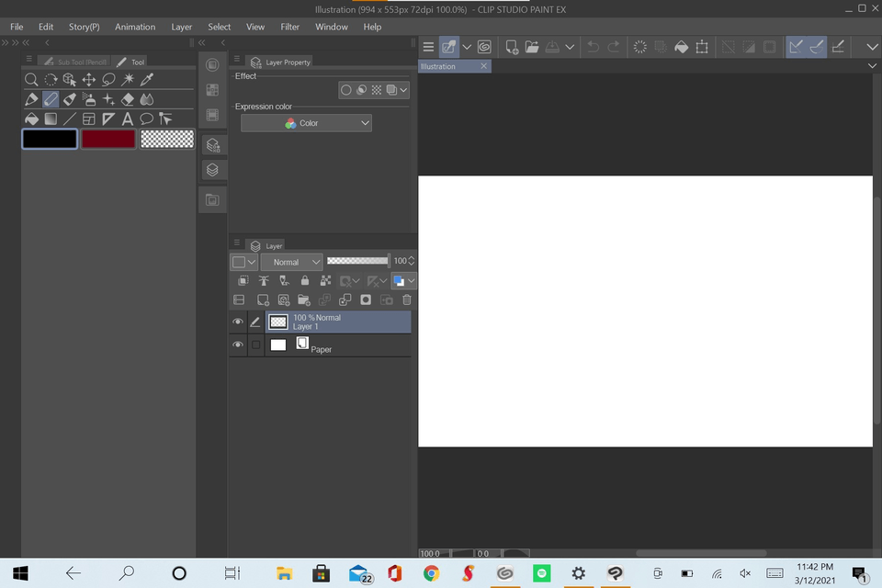Select the Brush tool
This screenshot has width=882, height=588.
click(70, 99)
